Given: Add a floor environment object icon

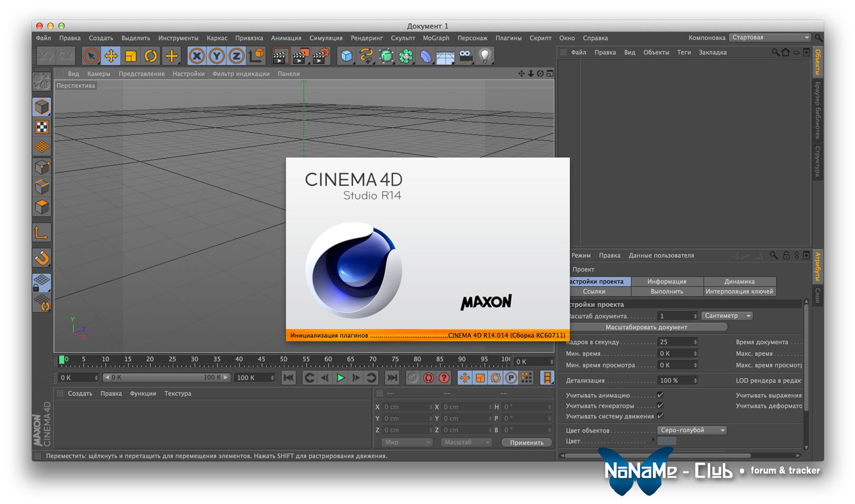Looking at the screenshot, I should coord(445,56).
